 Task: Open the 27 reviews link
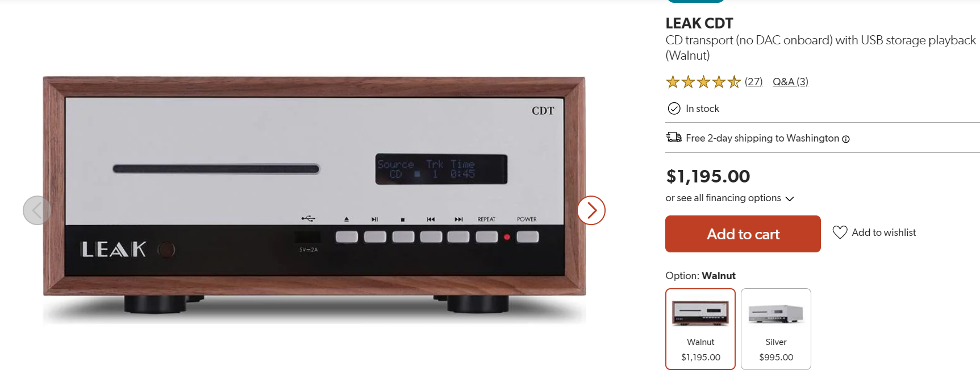click(754, 82)
